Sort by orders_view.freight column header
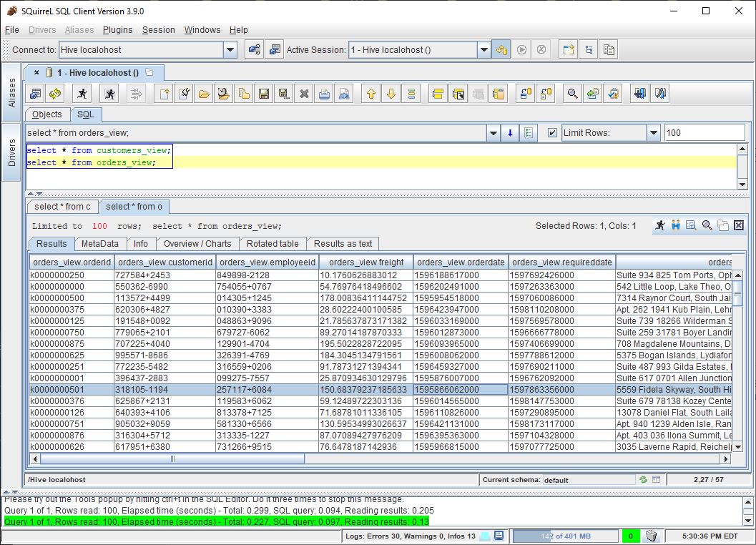This screenshot has height=545, width=756. tap(366, 262)
